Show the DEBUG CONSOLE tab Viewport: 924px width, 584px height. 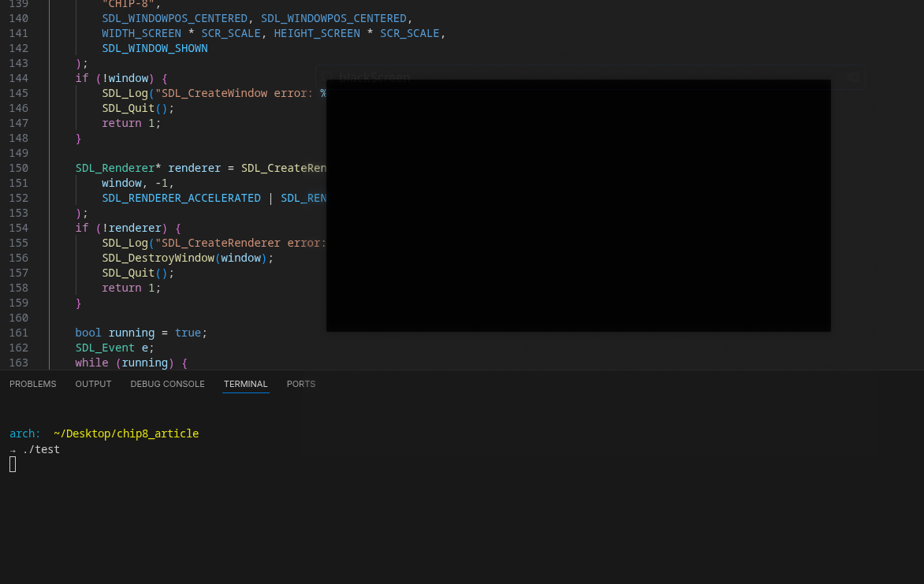pyautogui.click(x=167, y=384)
